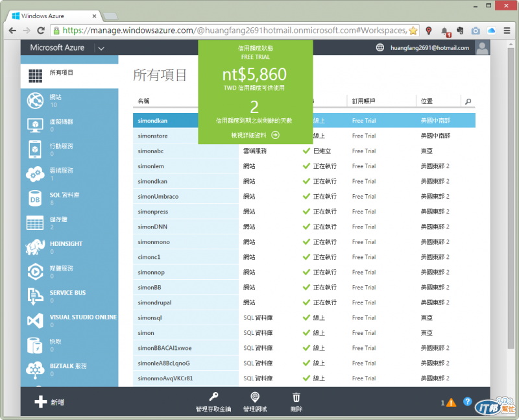Click the nt$5,860 credit amount
519x420 pixels.
(x=254, y=75)
